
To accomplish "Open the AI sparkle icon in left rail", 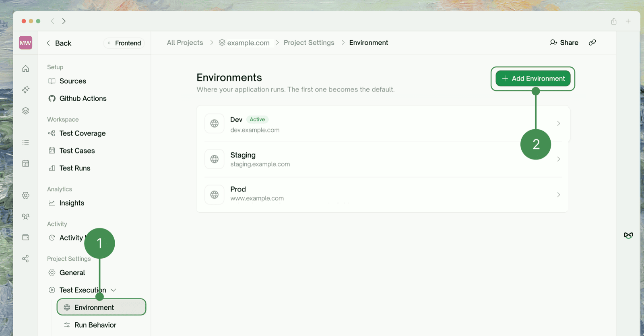I will pos(25,89).
